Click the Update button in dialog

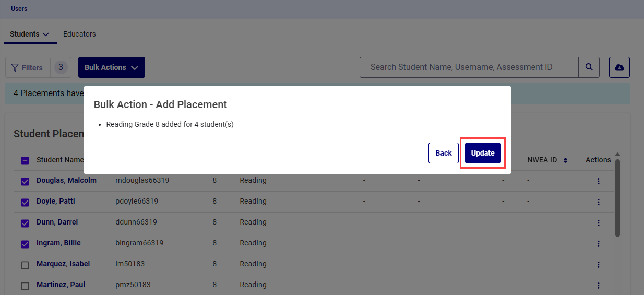tap(483, 153)
